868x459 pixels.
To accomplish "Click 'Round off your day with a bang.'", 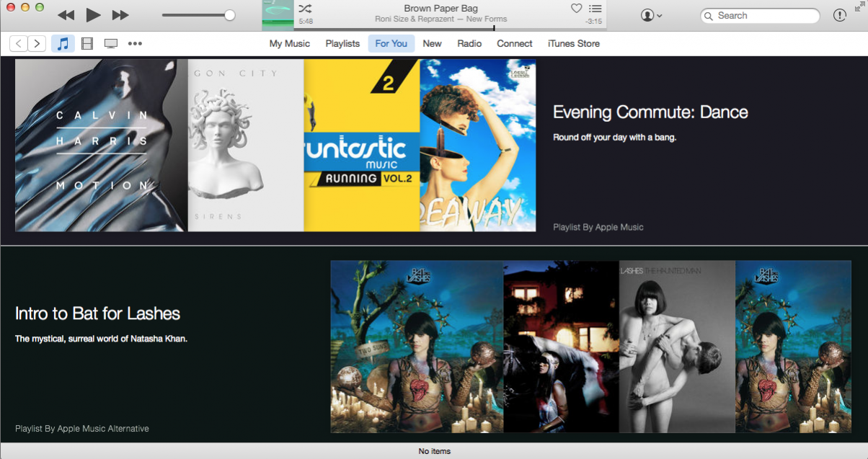I will (x=615, y=137).
